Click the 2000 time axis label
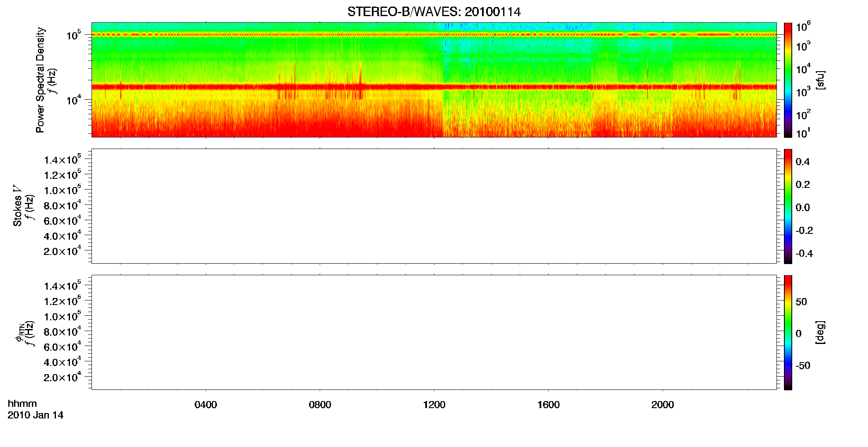Screen dimensions: 868x447 [663, 405]
